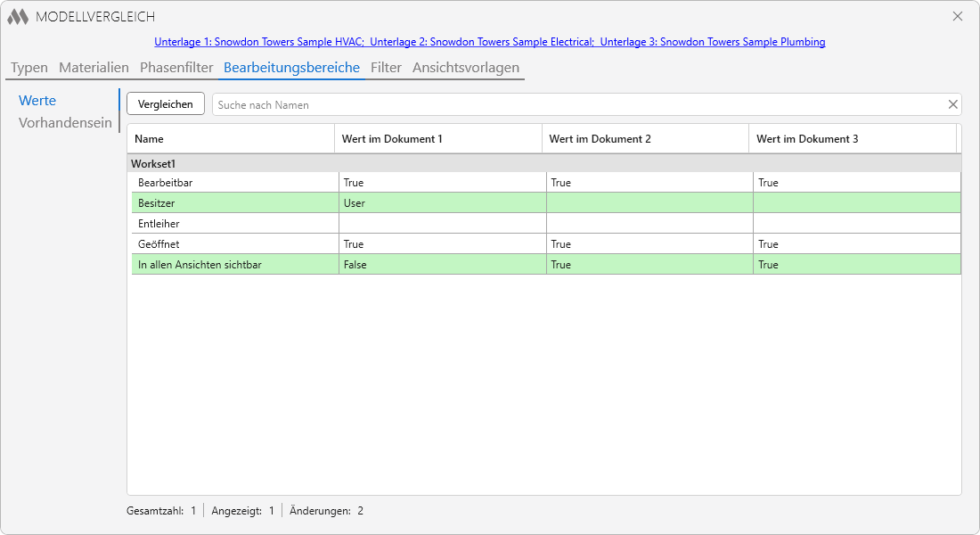Open the Ansichtsvorlagen tab
980x535 pixels.
tap(466, 68)
